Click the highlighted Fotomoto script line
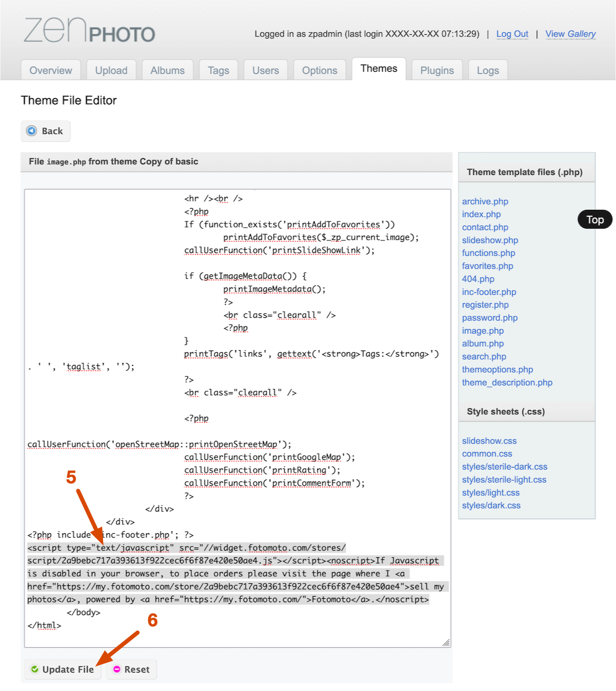Screen dimensions: 616x691 (186, 548)
